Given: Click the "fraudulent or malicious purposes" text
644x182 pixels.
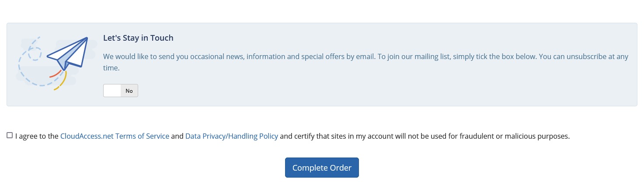Looking at the screenshot, I should (x=515, y=136).
